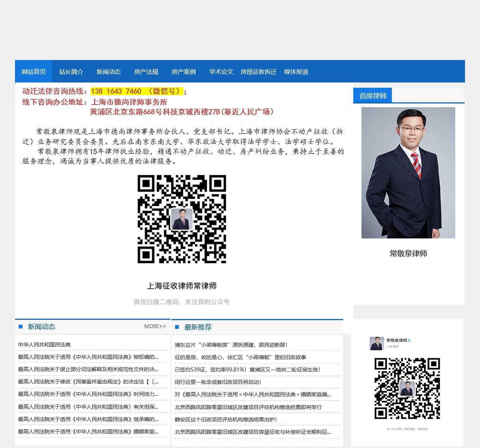480x448 pixels.
Task: Click the blue square icon beside 新闻动态
Action: tap(21, 327)
